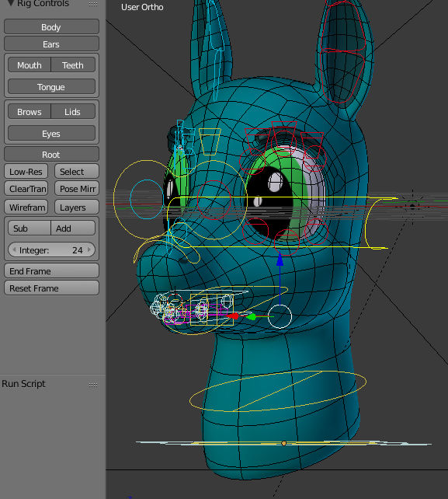Toggle the Root rig layer

point(51,155)
